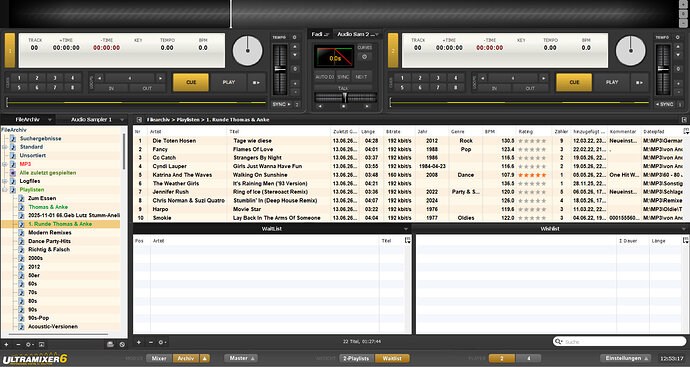The height and width of the screenshot is (367, 690).
Task: Click the stop/play icon on deck 2
Action: click(639, 82)
